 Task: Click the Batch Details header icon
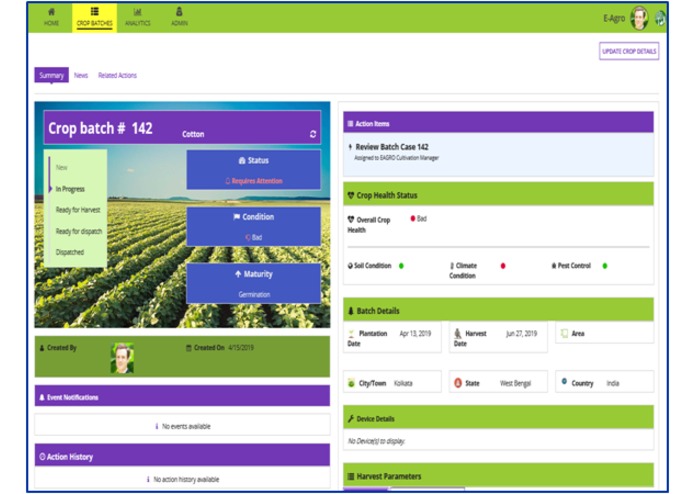point(351,311)
